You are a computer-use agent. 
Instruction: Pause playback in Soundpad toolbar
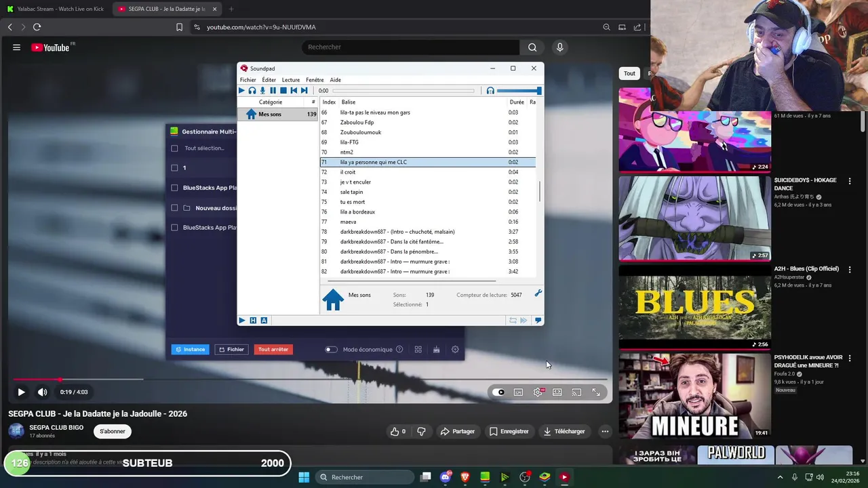point(273,90)
